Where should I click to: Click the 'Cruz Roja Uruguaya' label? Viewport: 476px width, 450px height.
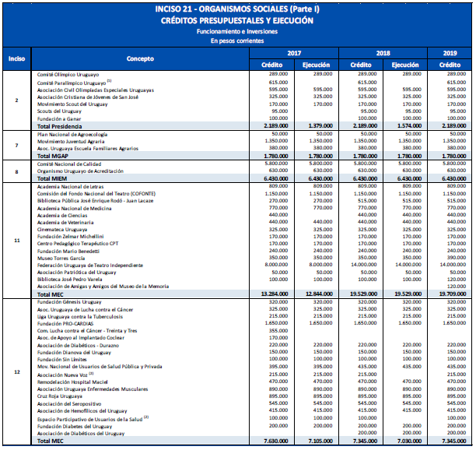60,396
